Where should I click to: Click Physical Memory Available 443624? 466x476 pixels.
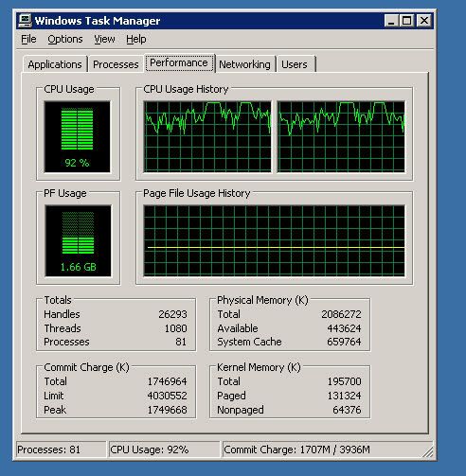(344, 328)
